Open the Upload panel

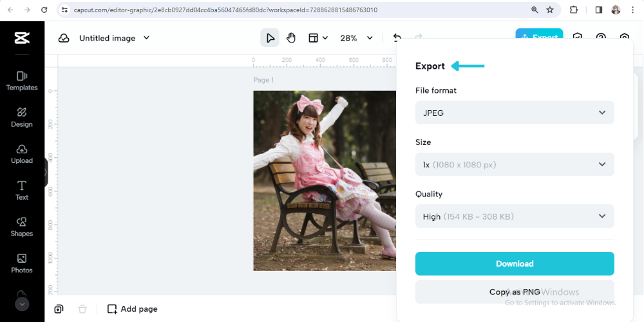[22, 154]
